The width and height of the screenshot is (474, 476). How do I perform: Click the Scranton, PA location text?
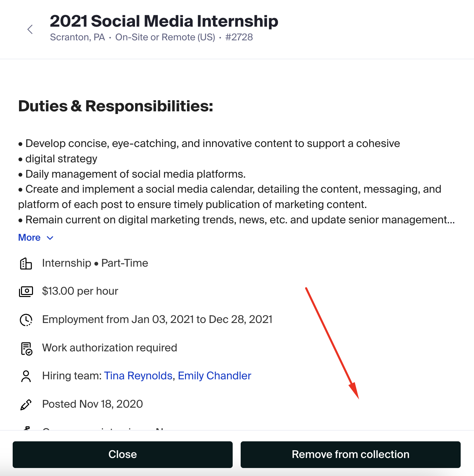[77, 37]
